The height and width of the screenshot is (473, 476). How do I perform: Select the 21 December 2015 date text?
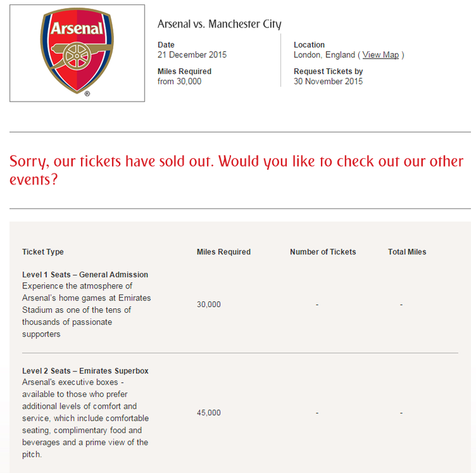[192, 55]
